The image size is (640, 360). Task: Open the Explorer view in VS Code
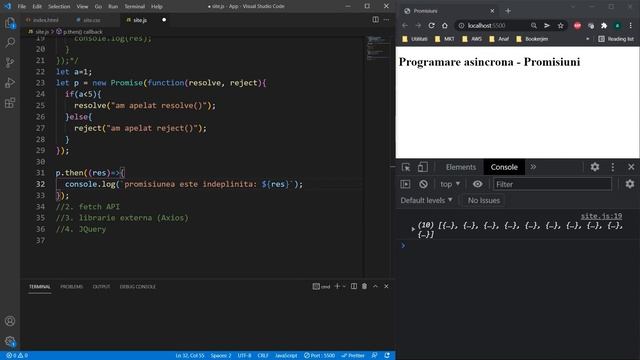pyautogui.click(x=10, y=23)
